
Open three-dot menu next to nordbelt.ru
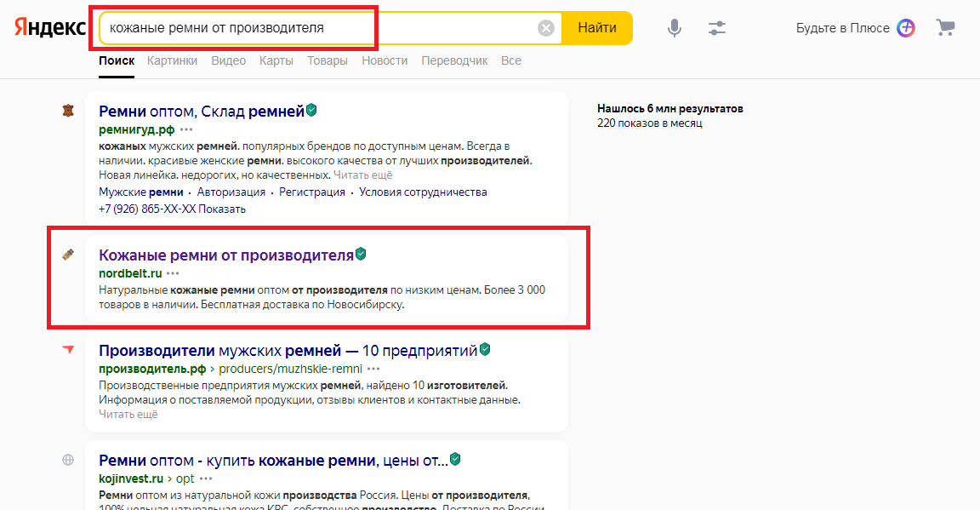pyautogui.click(x=174, y=273)
